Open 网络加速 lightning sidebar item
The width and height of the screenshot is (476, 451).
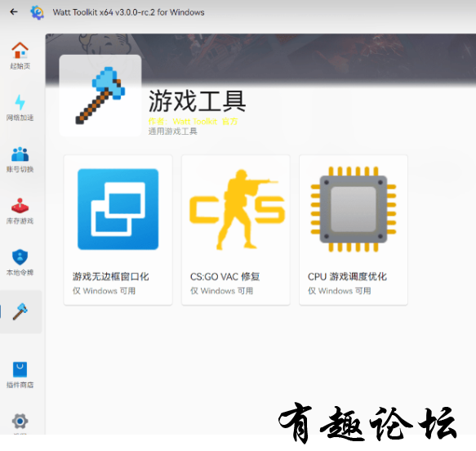click(20, 108)
